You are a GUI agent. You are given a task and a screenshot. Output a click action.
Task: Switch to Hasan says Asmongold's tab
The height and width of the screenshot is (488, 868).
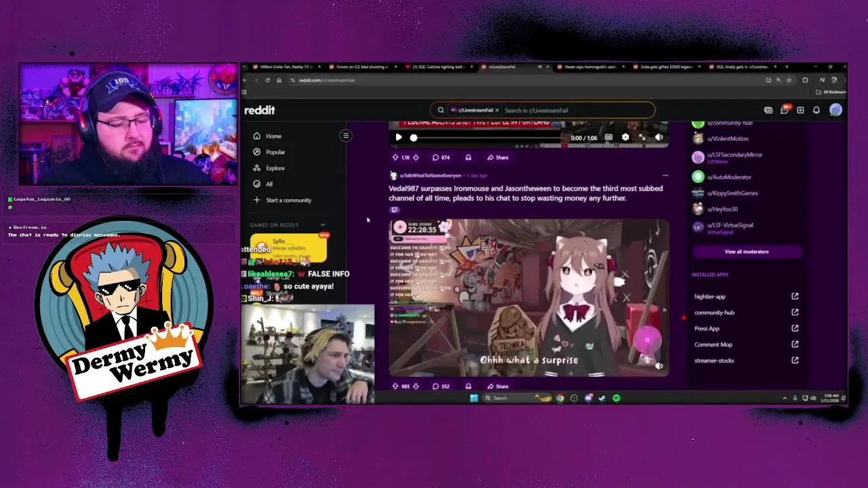pyautogui.click(x=589, y=67)
